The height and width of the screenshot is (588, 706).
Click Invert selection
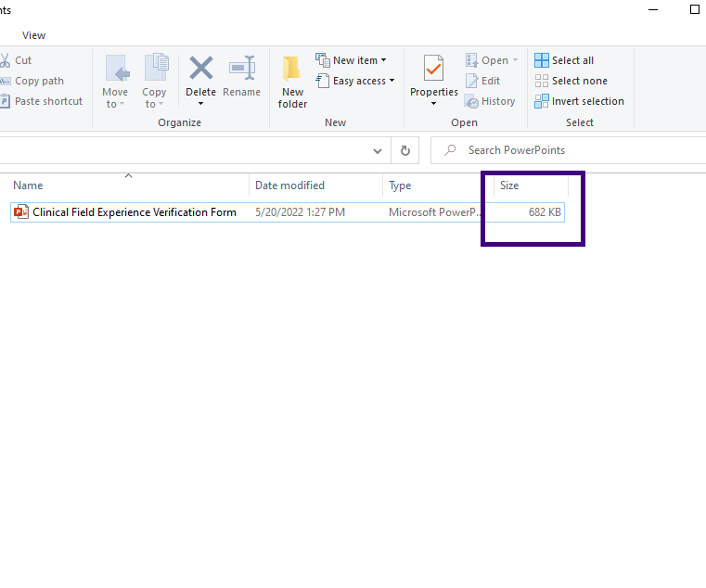coord(580,101)
